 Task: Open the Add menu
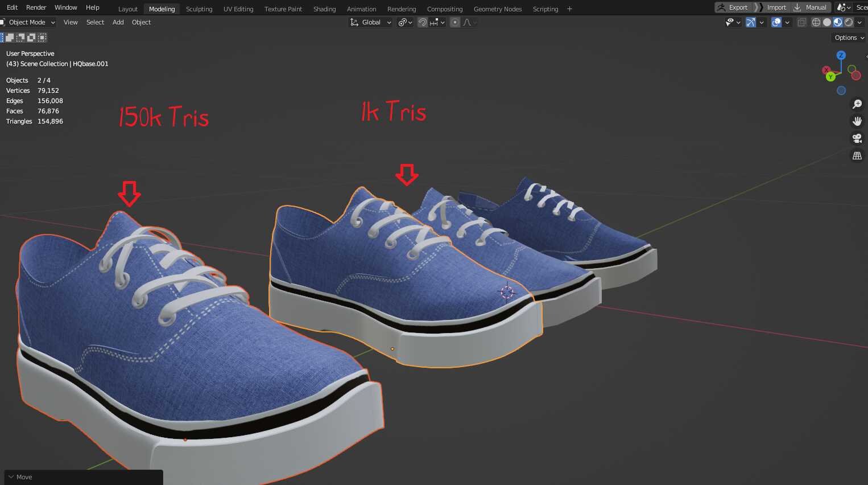[x=118, y=22]
